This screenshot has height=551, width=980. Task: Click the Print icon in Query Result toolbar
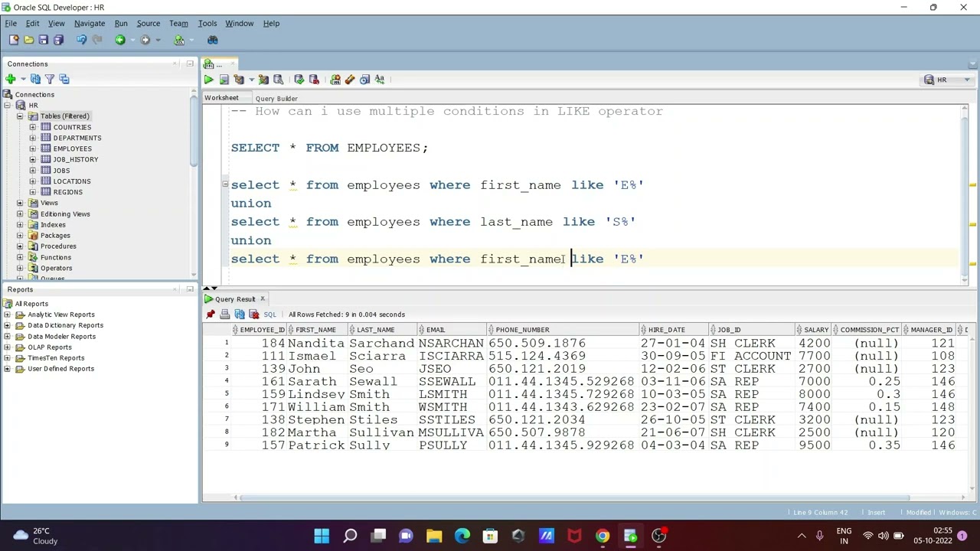[x=225, y=315]
